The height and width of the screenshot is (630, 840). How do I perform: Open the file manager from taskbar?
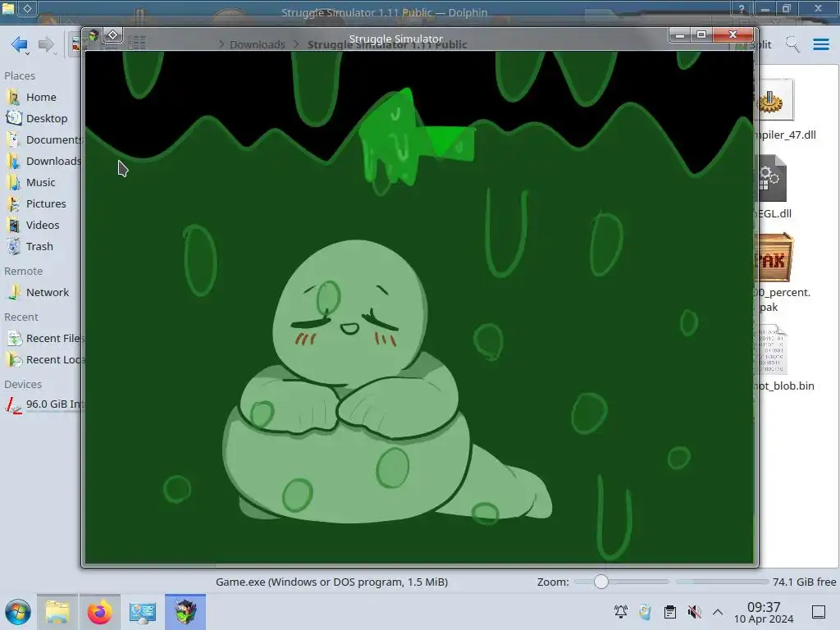click(57, 612)
